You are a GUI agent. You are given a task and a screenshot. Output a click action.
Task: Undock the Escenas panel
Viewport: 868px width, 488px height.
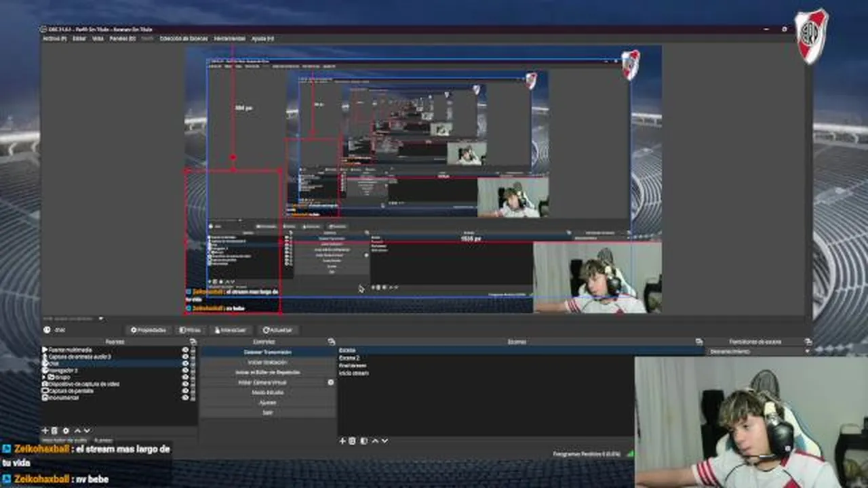(x=699, y=342)
